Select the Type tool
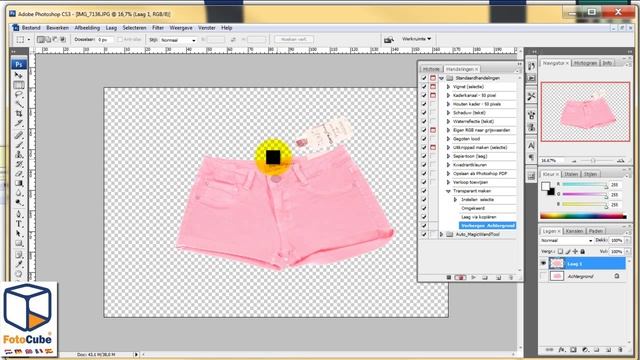This screenshot has height=360, width=640. click(x=18, y=224)
